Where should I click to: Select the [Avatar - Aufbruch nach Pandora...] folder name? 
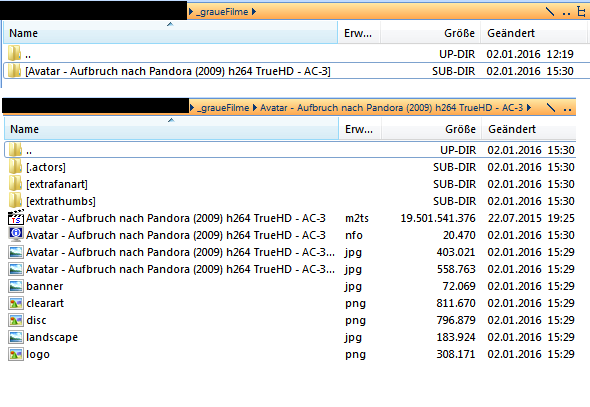pos(178,71)
